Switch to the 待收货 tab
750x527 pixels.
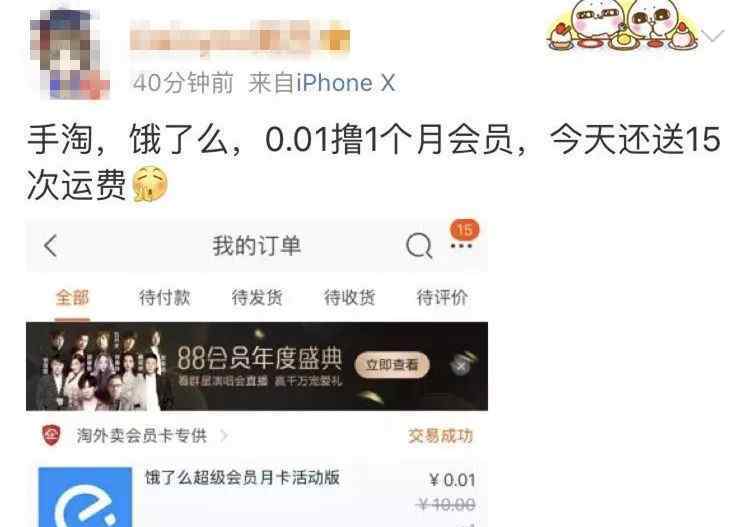[349, 297]
